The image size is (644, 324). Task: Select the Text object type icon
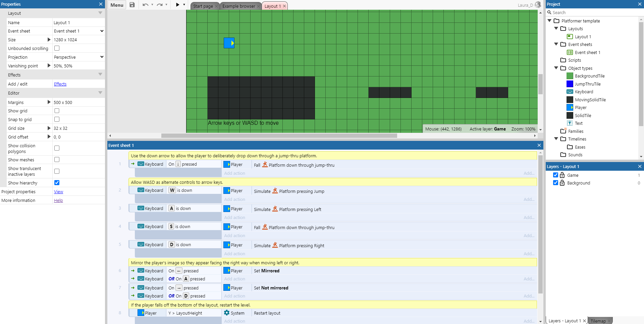click(570, 123)
